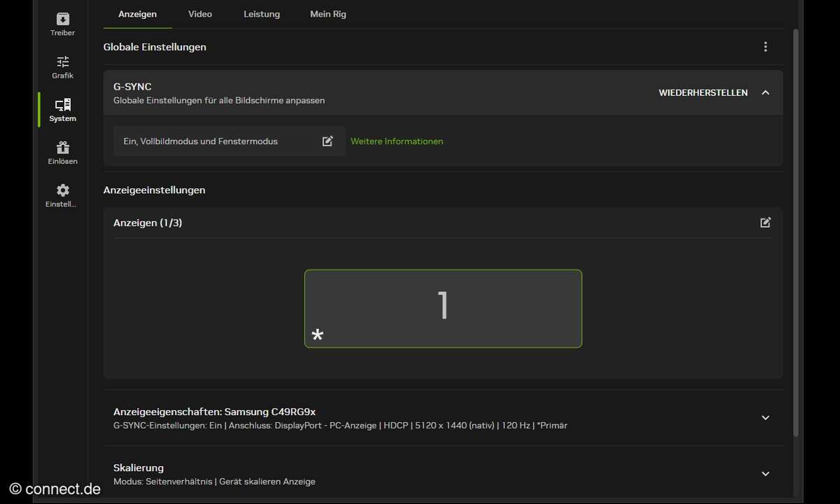Open the Weitere Informationen link
840x504 pixels.
coord(397,141)
